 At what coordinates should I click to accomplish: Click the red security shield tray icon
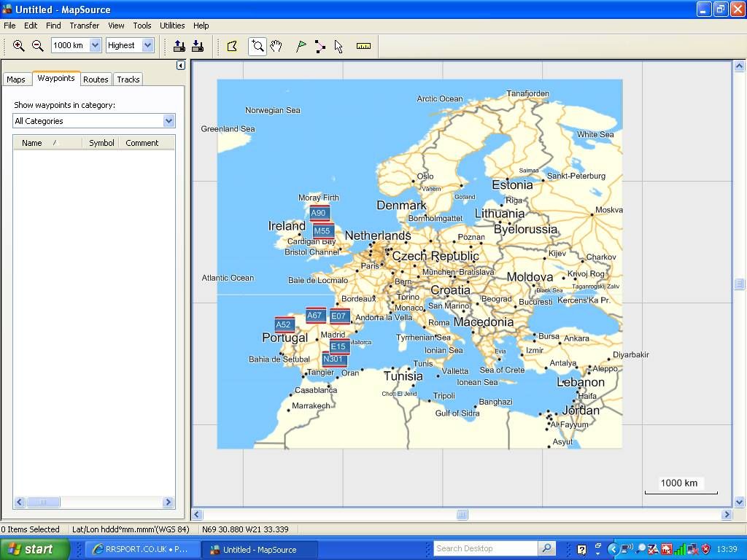coord(706,549)
